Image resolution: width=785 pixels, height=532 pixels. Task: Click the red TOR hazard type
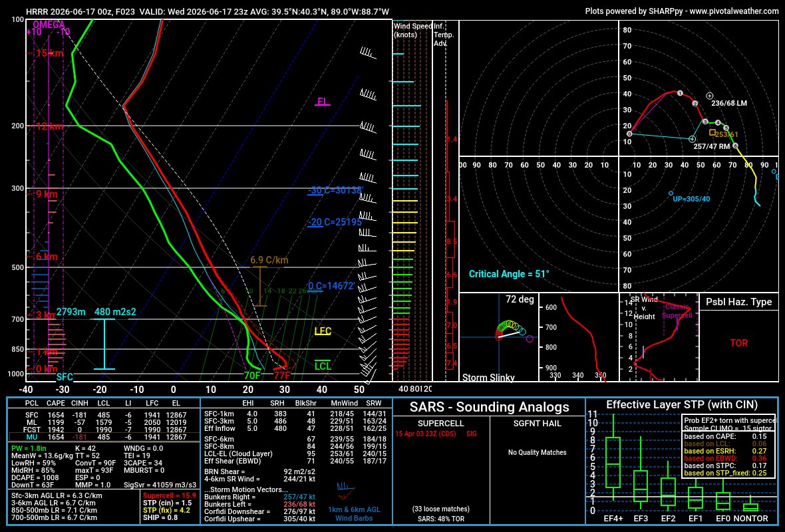point(739,343)
